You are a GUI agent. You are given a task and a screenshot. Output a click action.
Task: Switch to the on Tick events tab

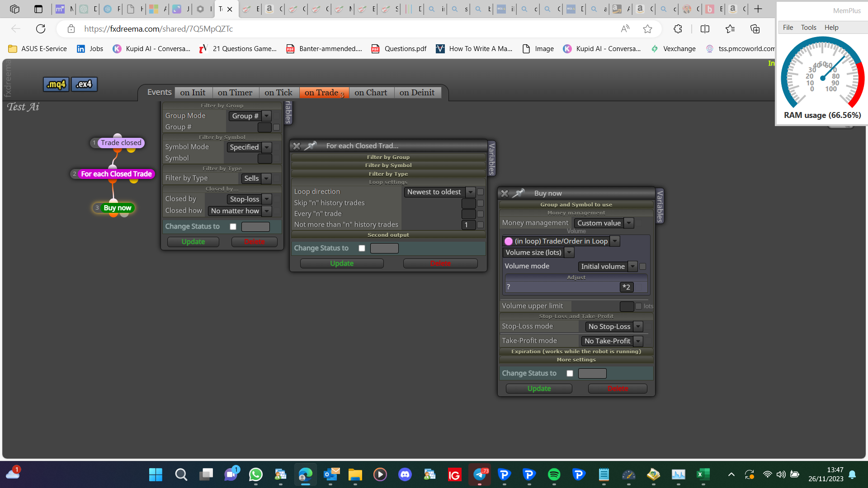278,93
